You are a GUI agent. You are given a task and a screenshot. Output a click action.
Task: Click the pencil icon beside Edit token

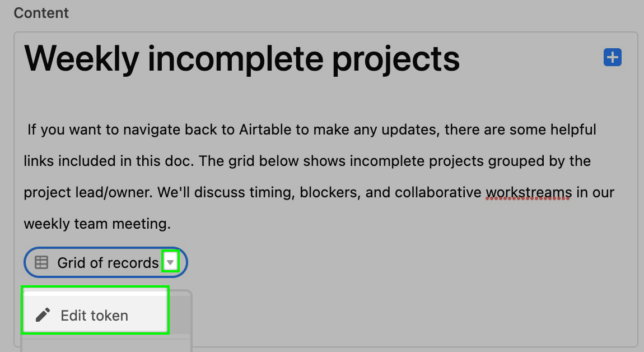(43, 315)
